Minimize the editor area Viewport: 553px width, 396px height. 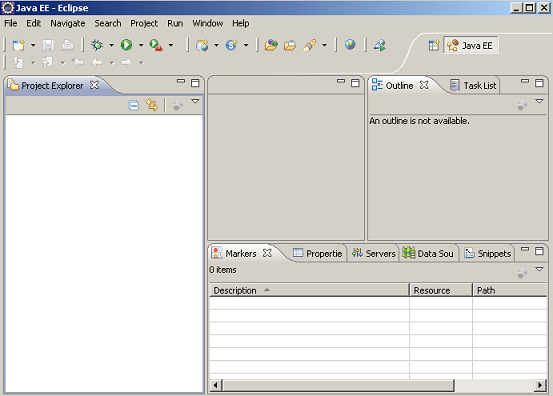[x=341, y=81]
